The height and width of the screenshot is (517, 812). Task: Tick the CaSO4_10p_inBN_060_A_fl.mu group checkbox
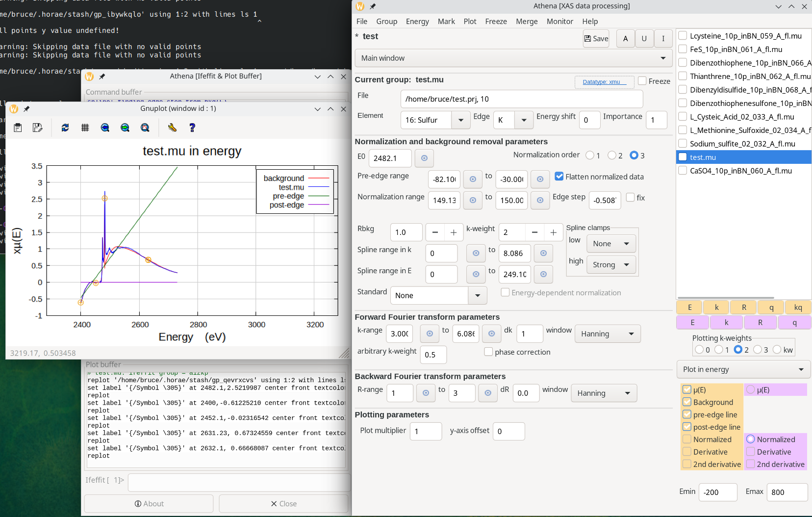(x=683, y=171)
